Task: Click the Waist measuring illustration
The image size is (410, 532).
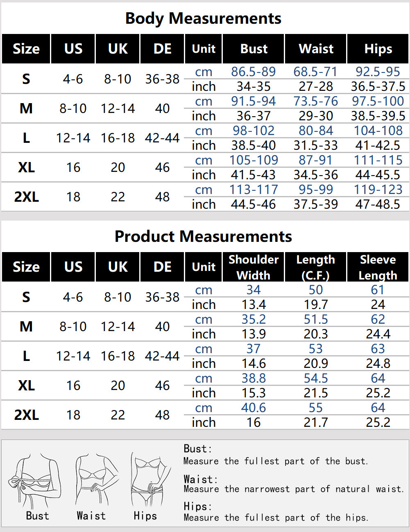Action: [x=93, y=479]
